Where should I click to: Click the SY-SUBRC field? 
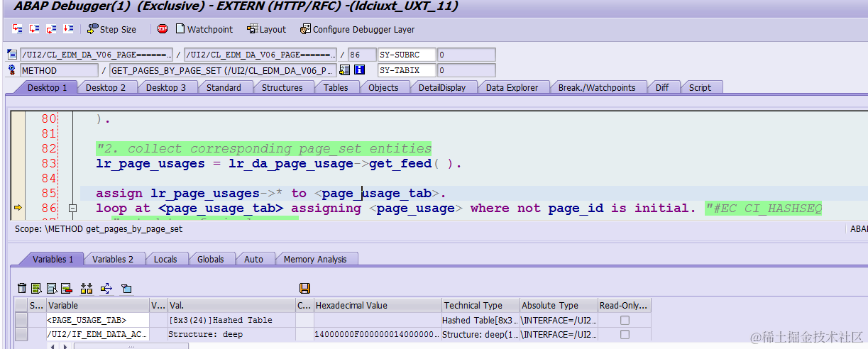406,55
